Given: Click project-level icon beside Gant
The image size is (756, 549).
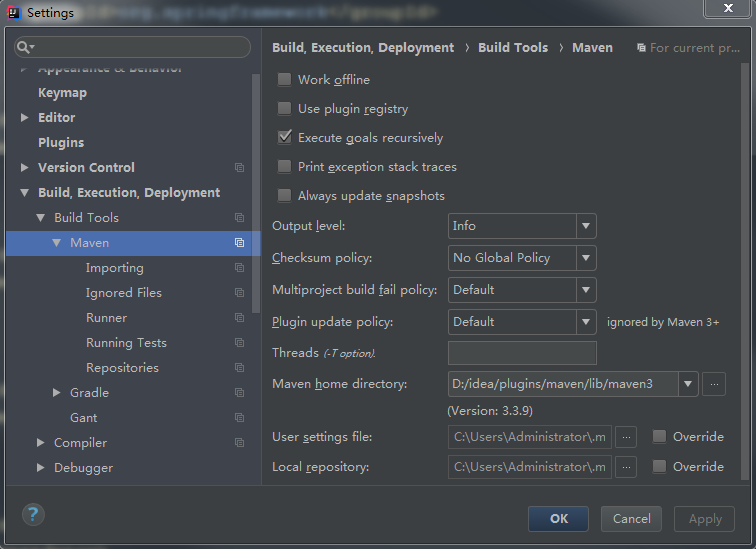Looking at the screenshot, I should pos(239,417).
